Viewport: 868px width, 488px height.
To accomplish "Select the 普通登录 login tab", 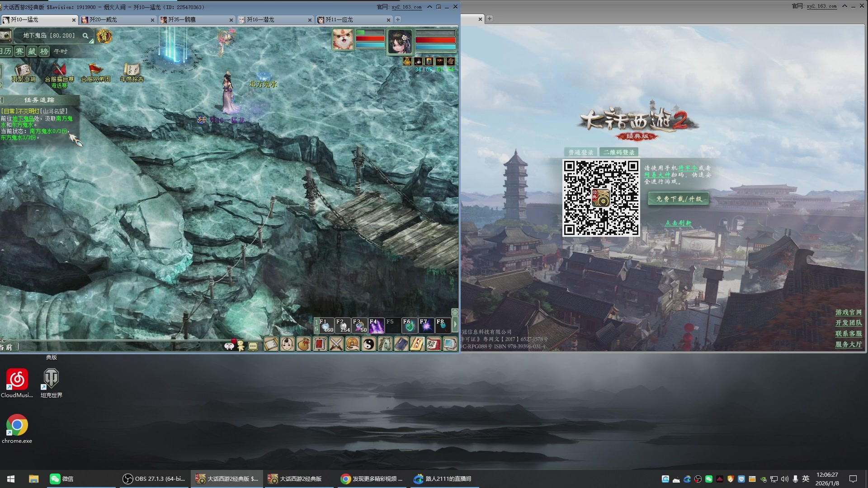I will [x=580, y=152].
